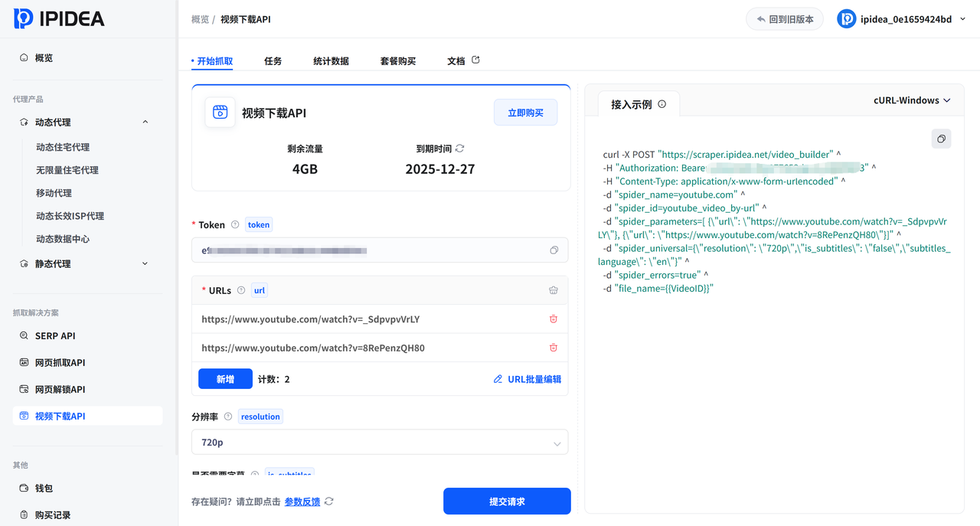Click the 接入示例 info icon
This screenshot has width=980, height=526.
[x=662, y=104]
